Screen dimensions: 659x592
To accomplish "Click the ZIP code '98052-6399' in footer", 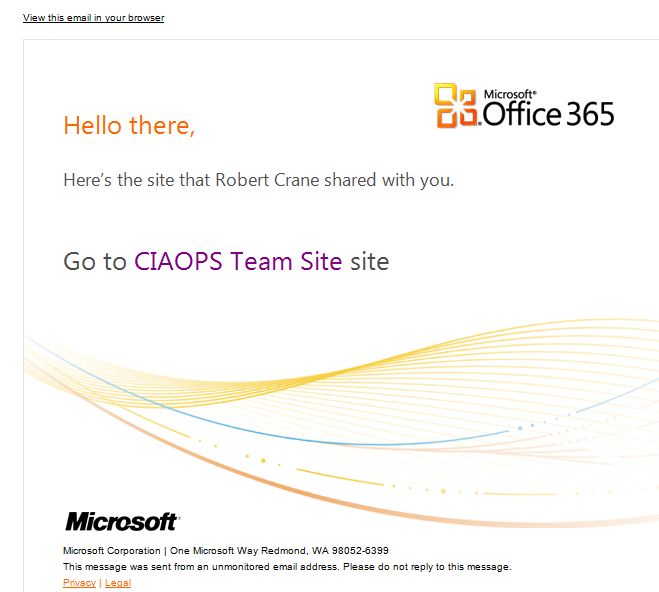I will point(361,551).
